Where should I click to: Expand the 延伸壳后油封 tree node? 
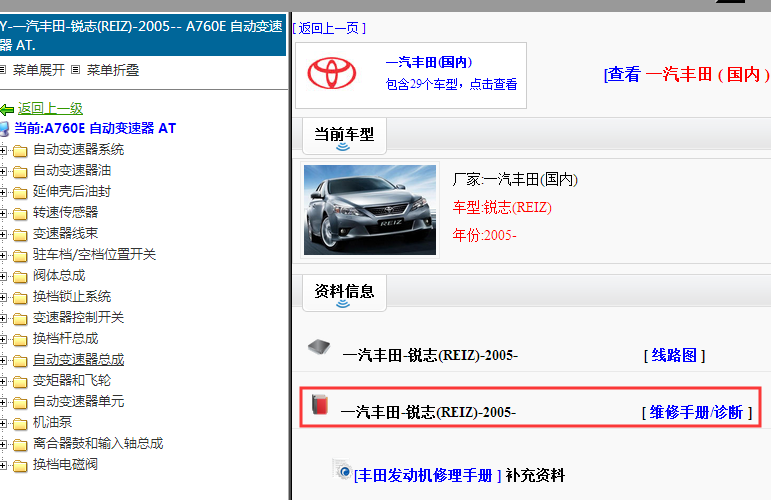(x=3, y=192)
